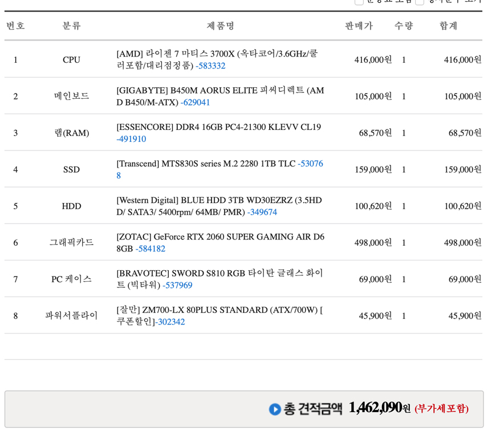Click the 498,000원 total in 합계 column
Viewport: 504px width, 439px height.
(462, 243)
